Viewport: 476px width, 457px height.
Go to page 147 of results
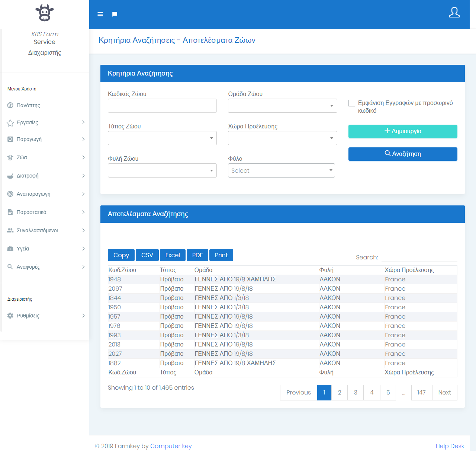421,393
